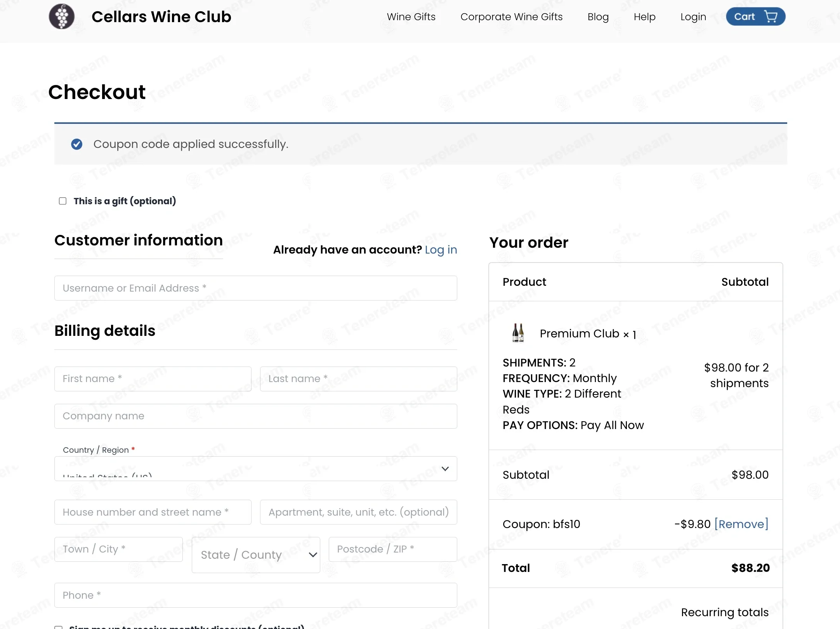Click the Town / City field
The image size is (840, 629).
pyautogui.click(x=118, y=549)
